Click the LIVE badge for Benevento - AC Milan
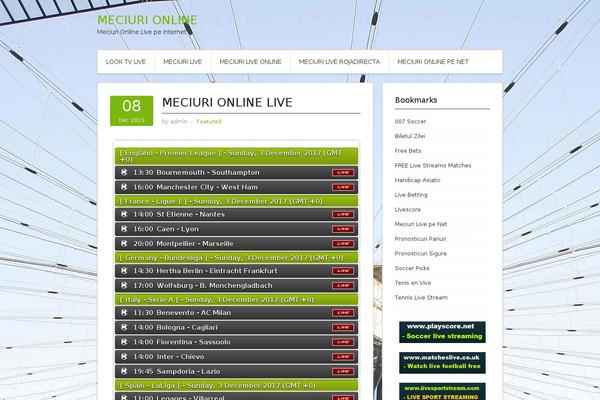 (343, 313)
